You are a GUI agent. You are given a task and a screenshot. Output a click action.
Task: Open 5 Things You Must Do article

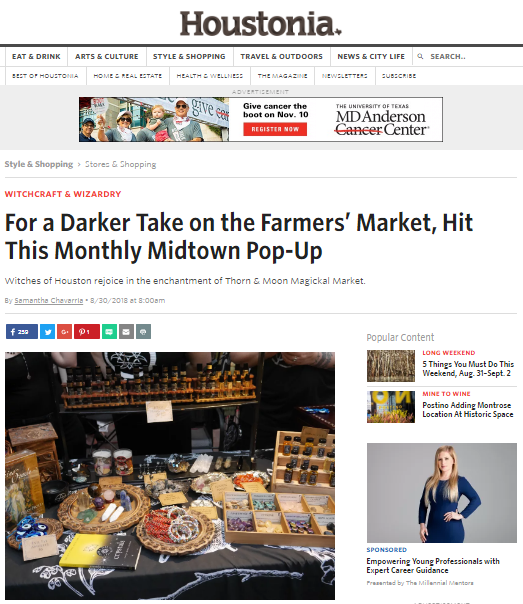(x=468, y=369)
